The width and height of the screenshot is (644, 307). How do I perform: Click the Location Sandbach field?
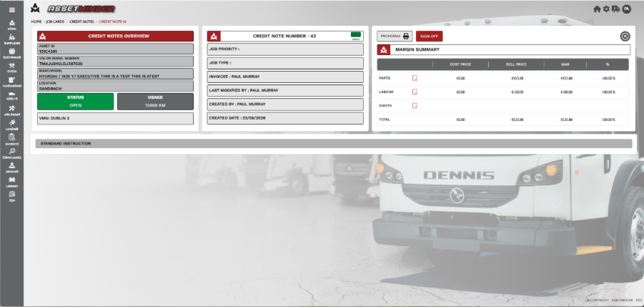coord(115,86)
